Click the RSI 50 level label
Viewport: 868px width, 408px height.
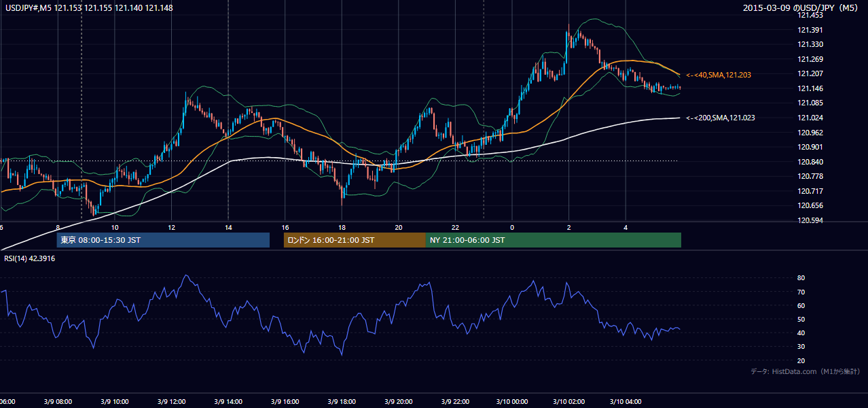point(801,319)
